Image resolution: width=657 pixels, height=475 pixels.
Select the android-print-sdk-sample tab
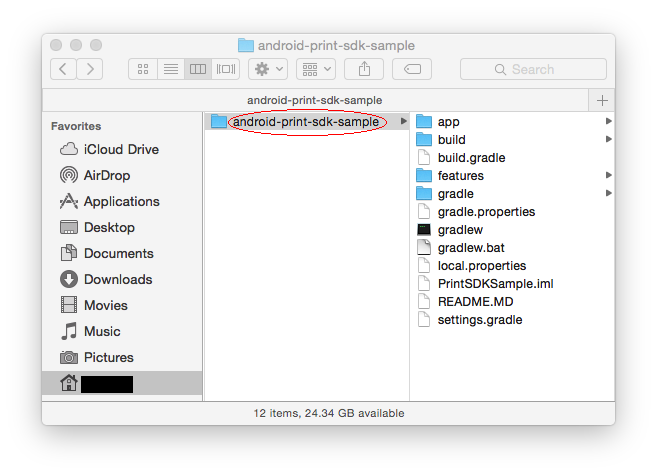point(315,101)
